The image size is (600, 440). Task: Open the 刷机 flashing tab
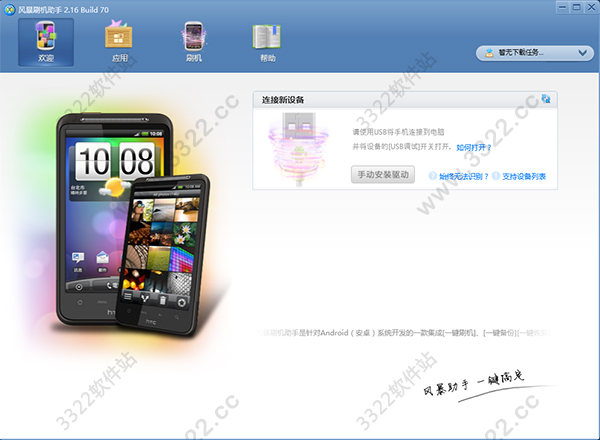click(x=194, y=42)
